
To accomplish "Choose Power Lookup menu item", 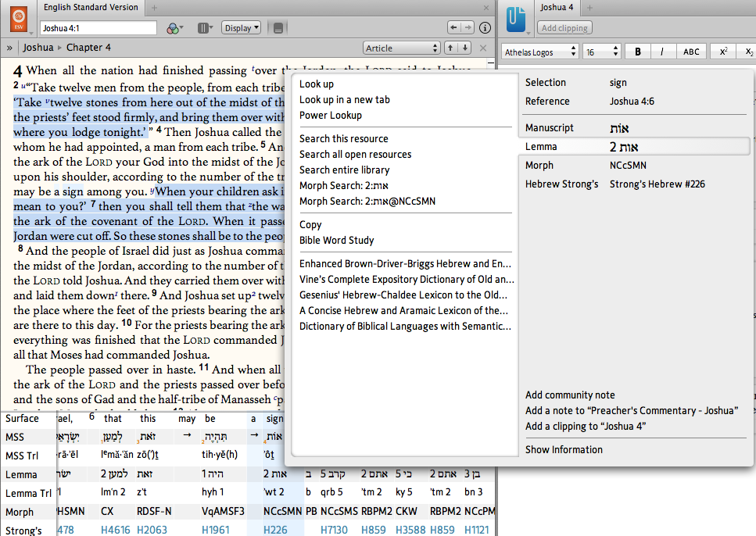I will point(330,115).
